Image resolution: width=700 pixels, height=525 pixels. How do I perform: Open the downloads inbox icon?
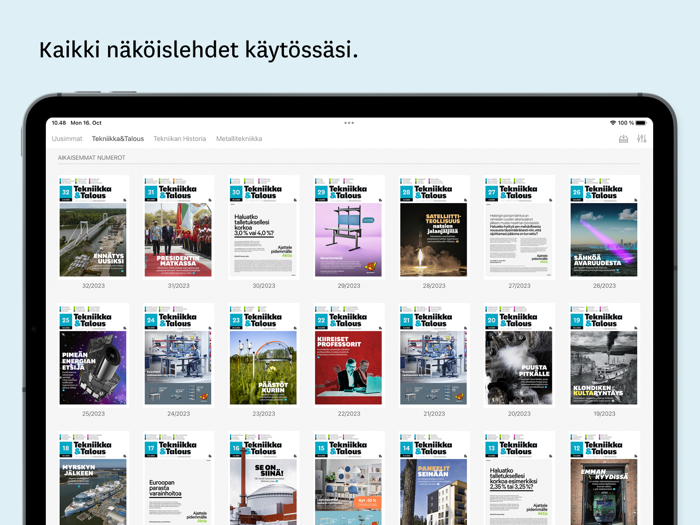point(623,139)
